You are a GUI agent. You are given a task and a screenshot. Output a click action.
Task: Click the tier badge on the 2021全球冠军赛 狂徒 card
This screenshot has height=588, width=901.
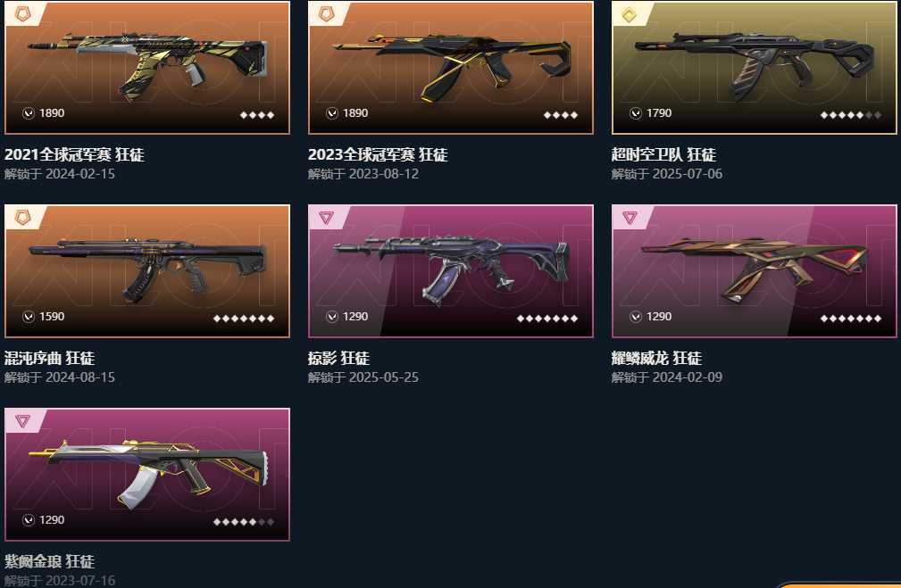pos(23,13)
